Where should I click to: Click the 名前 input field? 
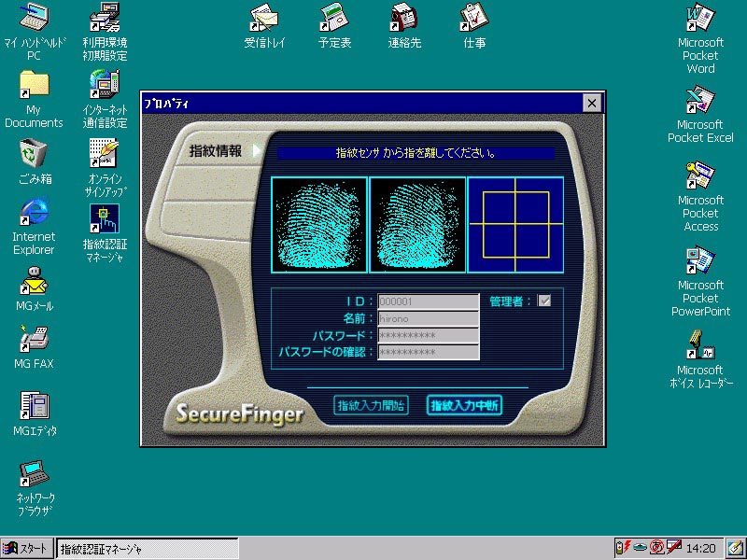click(428, 318)
